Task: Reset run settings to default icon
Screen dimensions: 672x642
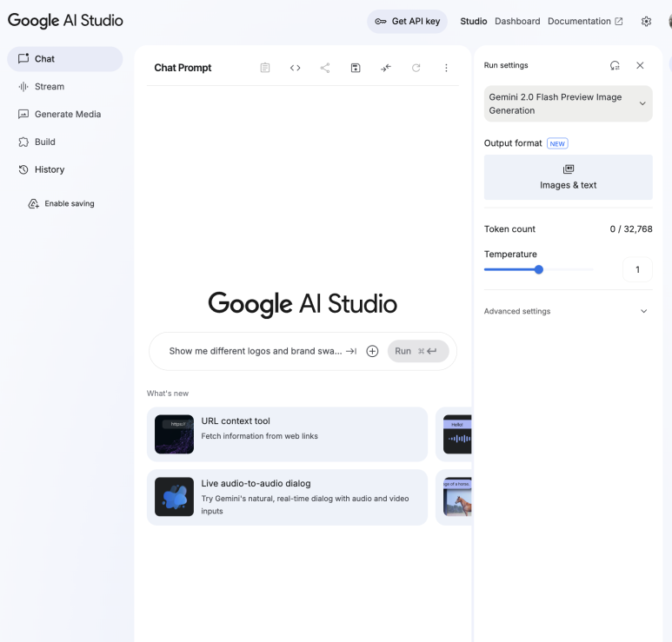Action: coord(615,65)
